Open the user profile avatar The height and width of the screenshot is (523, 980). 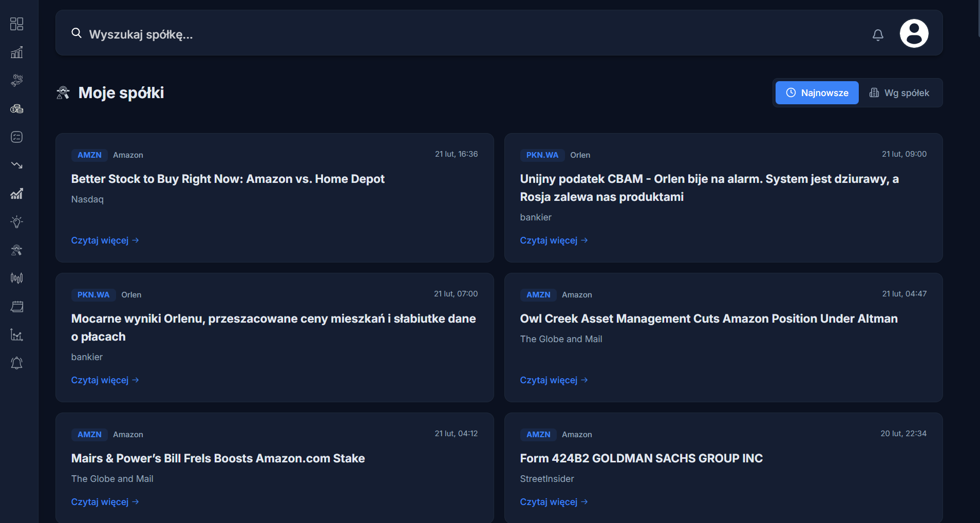[914, 33]
